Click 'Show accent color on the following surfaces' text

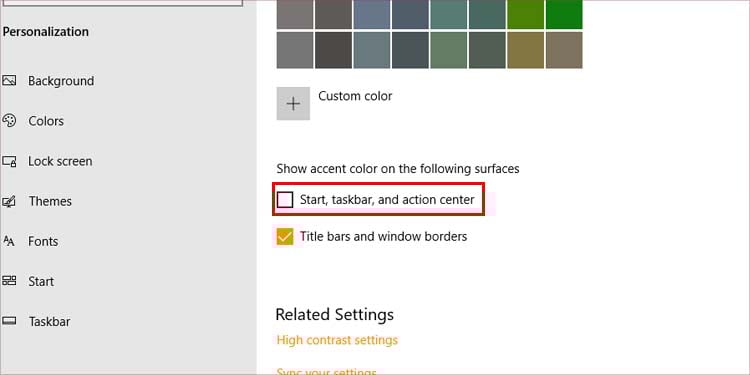[x=398, y=169]
